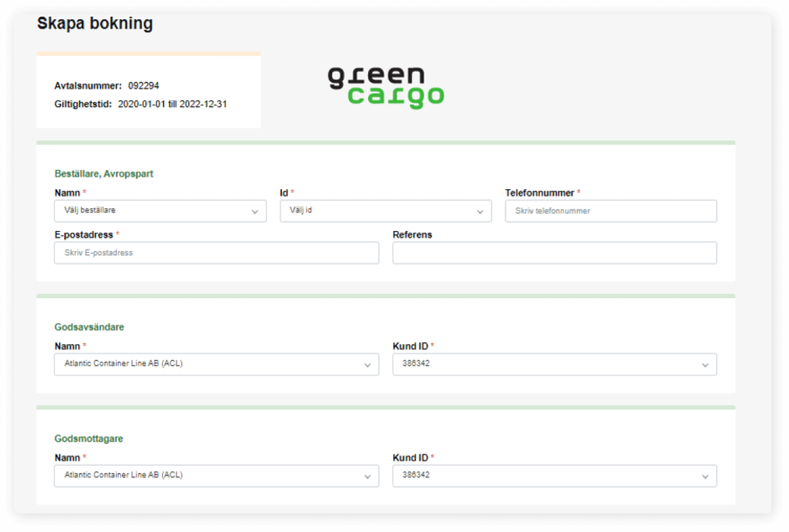The width and height of the screenshot is (789, 532).
Task: Select the Referens input field
Action: coord(554,253)
